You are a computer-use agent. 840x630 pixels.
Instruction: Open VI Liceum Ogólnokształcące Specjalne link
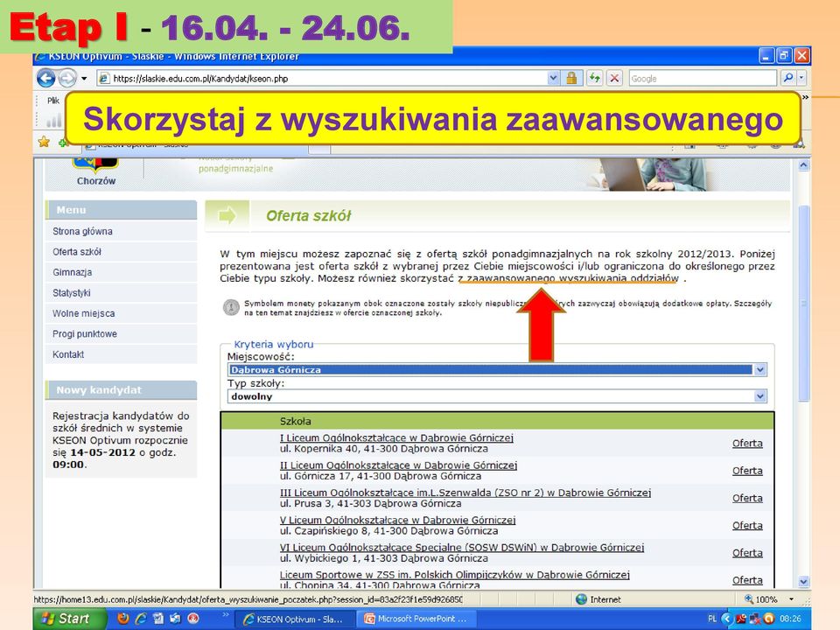tap(462, 547)
